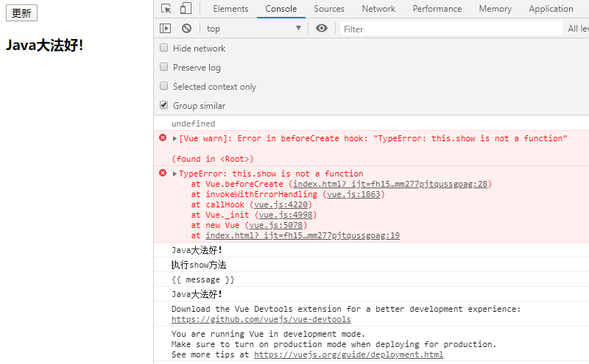Click the red error icon beside Vue warn

pos(163,138)
